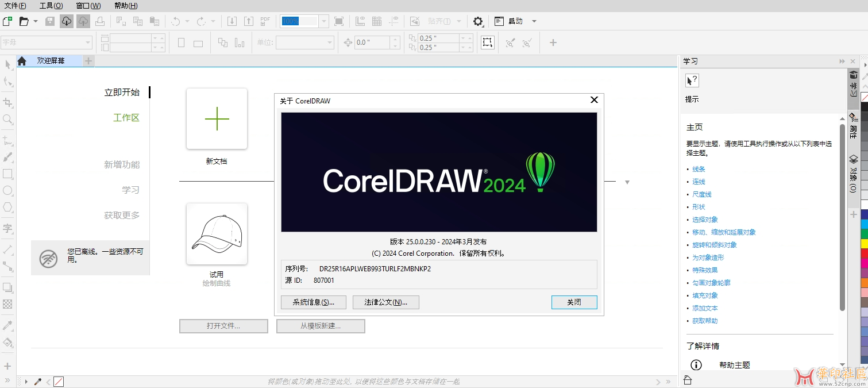868x388 pixels.
Task: Expand the Open file dropdown arrow
Action: (x=36, y=21)
